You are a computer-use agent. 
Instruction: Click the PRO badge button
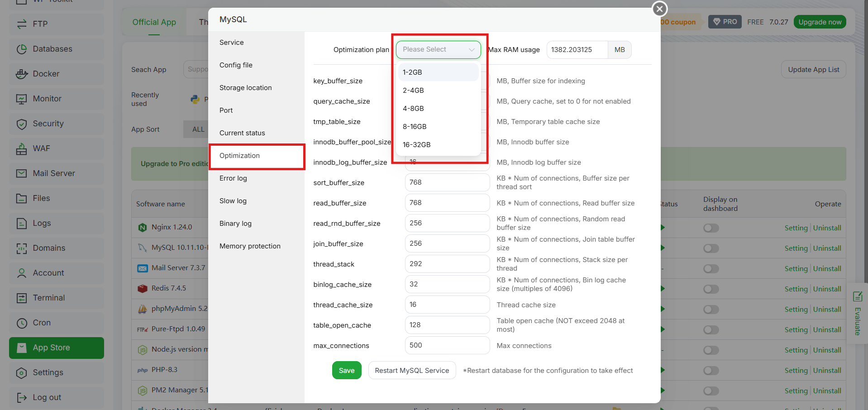[725, 22]
